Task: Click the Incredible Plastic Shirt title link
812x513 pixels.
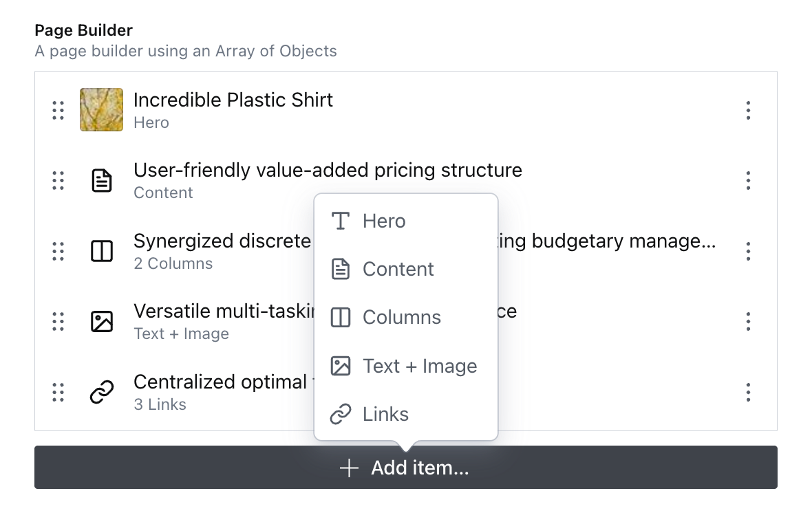Action: click(x=233, y=100)
